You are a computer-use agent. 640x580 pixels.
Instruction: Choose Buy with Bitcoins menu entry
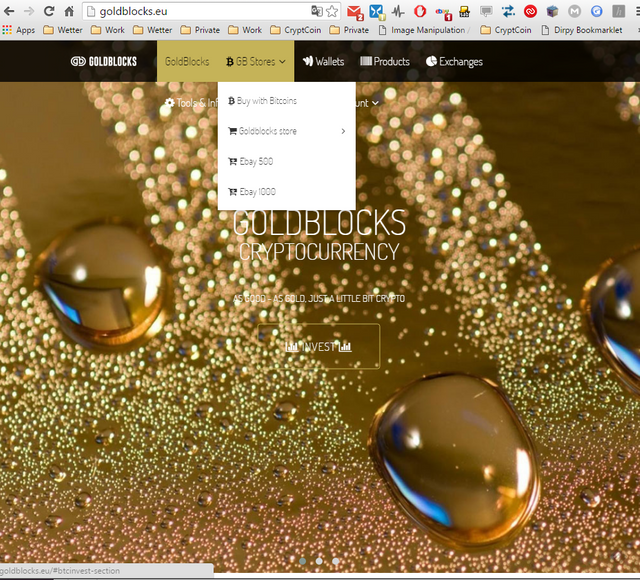coord(287,101)
